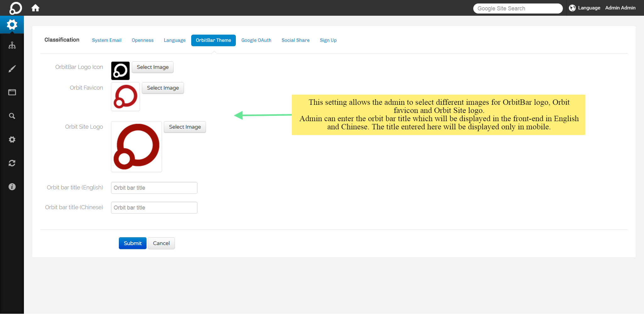Go to the home page icon
The height and width of the screenshot is (314, 644).
pyautogui.click(x=35, y=8)
